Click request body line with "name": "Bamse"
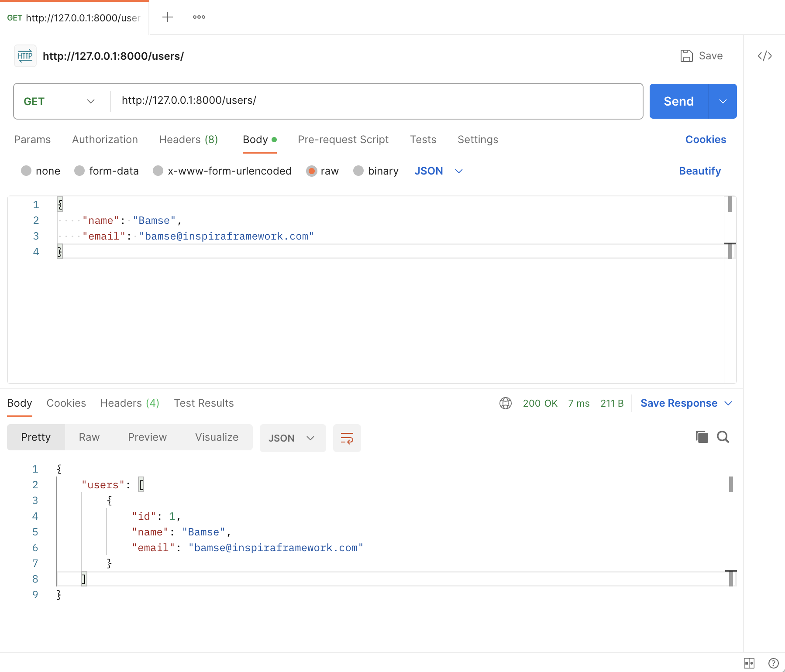Screen dimensions: 785x672 point(132,220)
